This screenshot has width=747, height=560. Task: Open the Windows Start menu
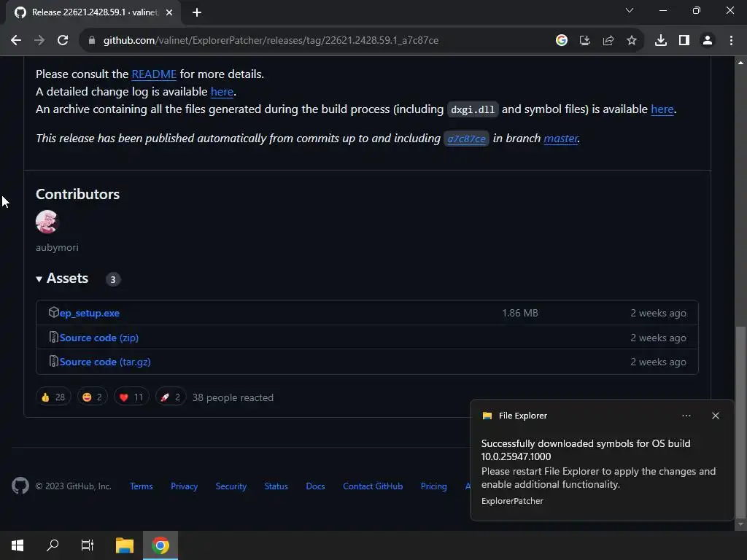pos(18,545)
